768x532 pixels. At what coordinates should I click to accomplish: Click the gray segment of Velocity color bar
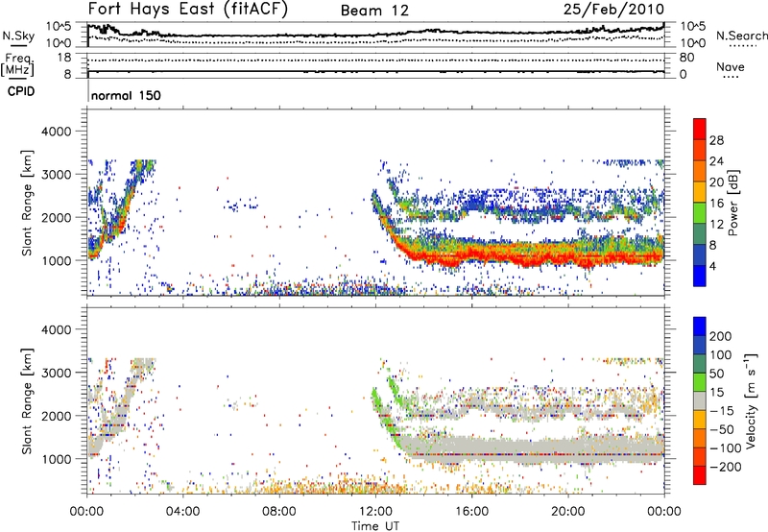[x=700, y=400]
